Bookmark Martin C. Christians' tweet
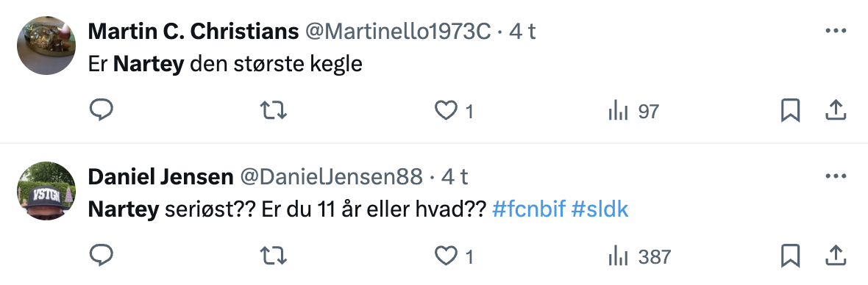 [790, 111]
